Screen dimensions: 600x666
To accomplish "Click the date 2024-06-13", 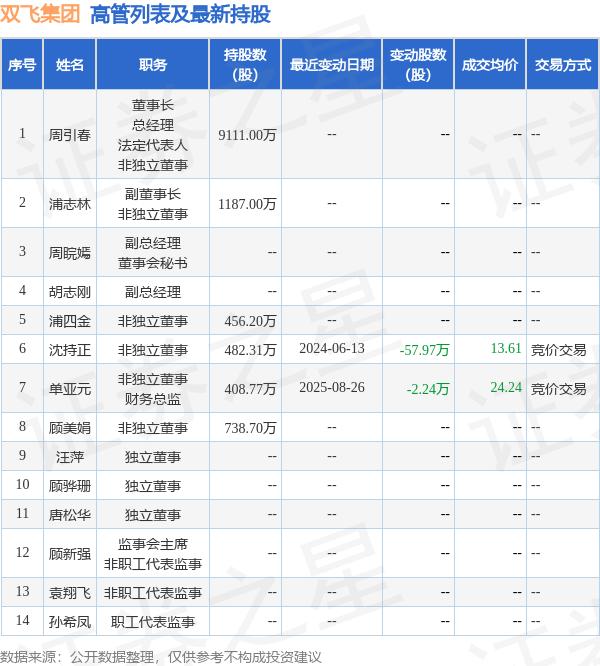I will point(332,348).
